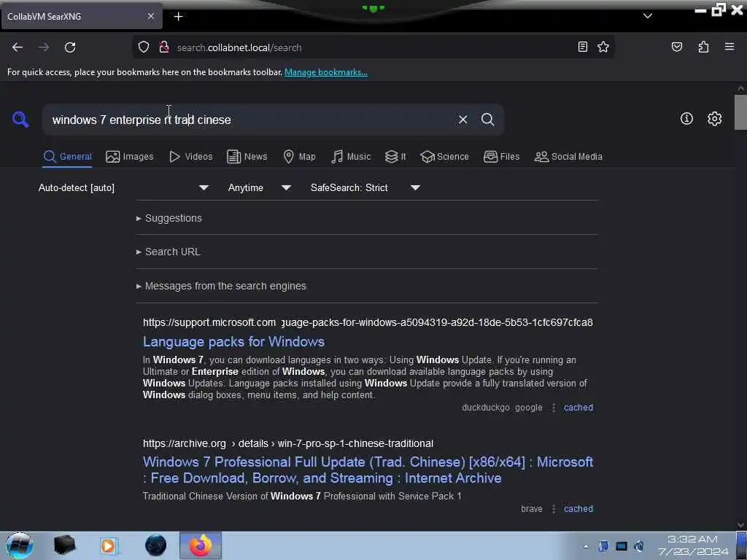Open the Firefox application menu
747x560 pixels.
point(729,47)
